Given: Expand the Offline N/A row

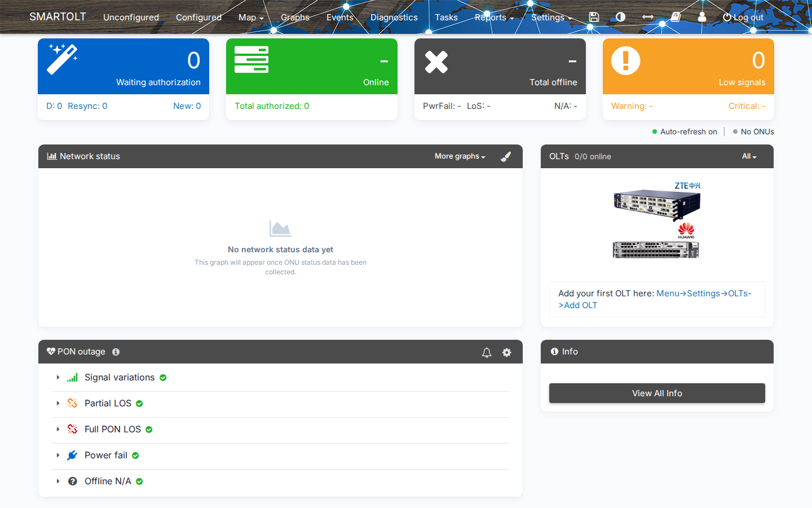Looking at the screenshot, I should point(58,481).
